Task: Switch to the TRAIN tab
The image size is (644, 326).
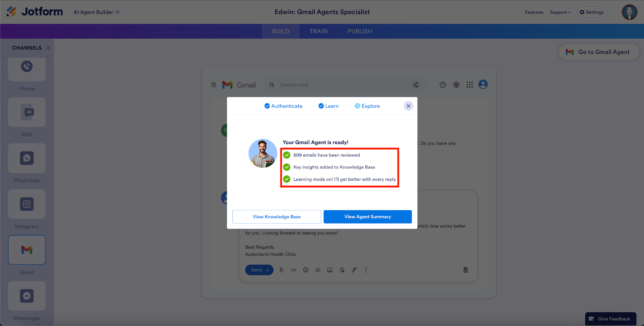Action: tap(318, 31)
